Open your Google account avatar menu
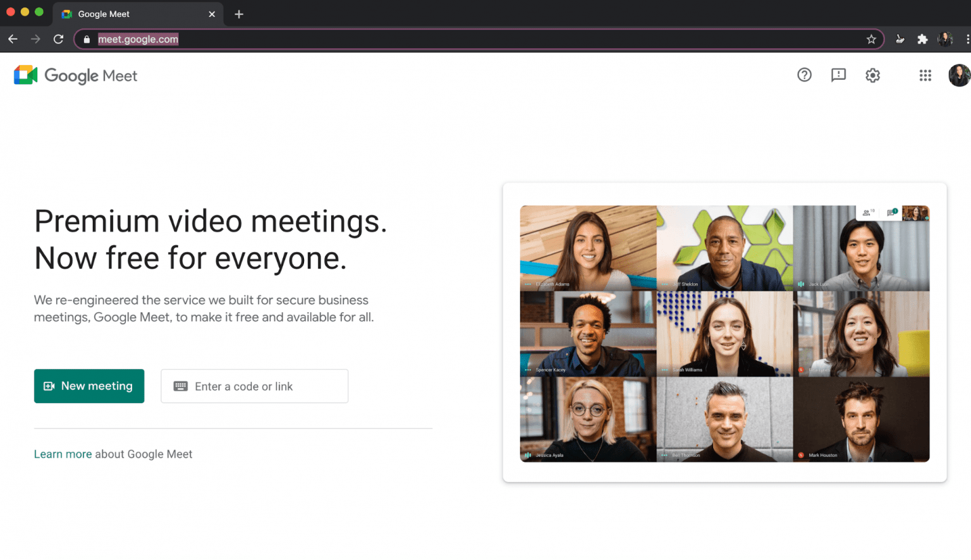The image size is (971, 560). pos(960,75)
